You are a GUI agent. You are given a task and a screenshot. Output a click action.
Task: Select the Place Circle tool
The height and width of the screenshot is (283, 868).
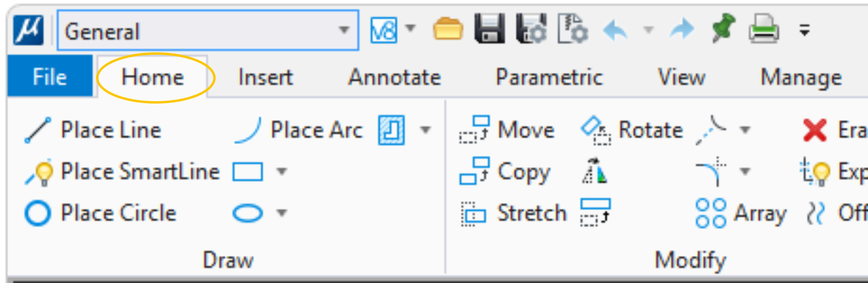coord(100,213)
